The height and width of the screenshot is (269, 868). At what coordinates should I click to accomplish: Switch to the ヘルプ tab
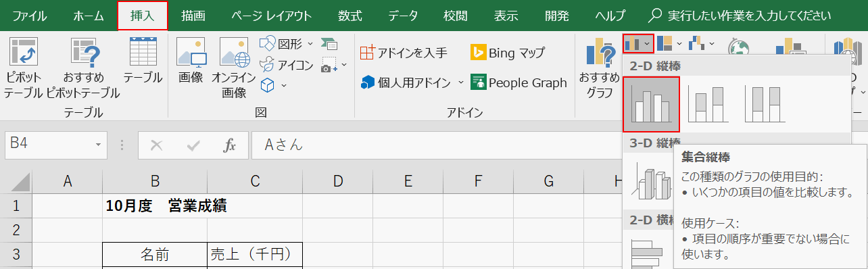[x=610, y=16]
